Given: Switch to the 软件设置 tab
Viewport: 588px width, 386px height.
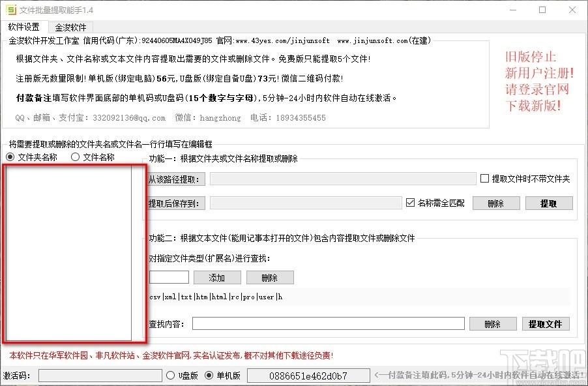Looking at the screenshot, I should (24, 27).
